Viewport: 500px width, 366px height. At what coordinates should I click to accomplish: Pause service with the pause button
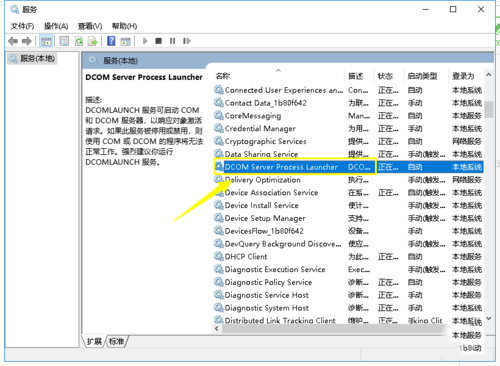[172, 41]
